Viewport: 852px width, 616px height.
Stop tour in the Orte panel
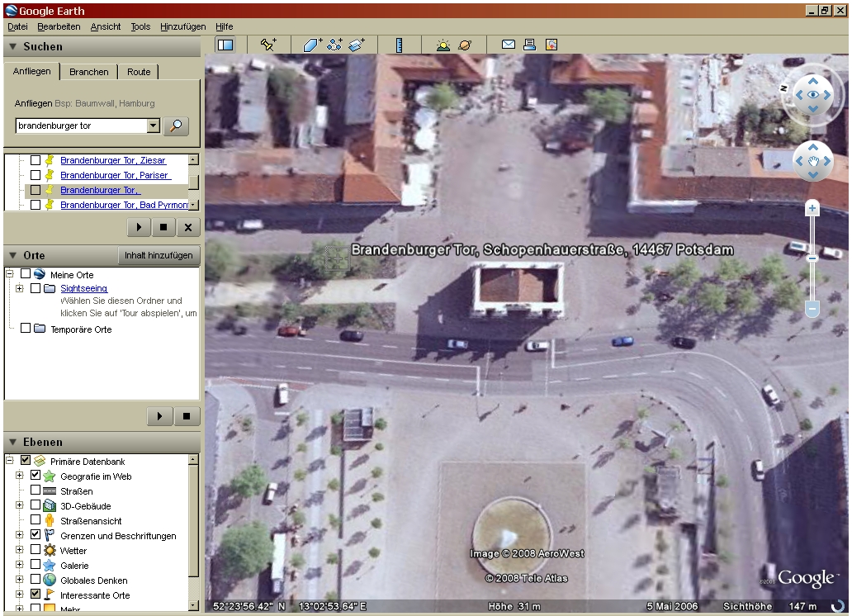(187, 416)
